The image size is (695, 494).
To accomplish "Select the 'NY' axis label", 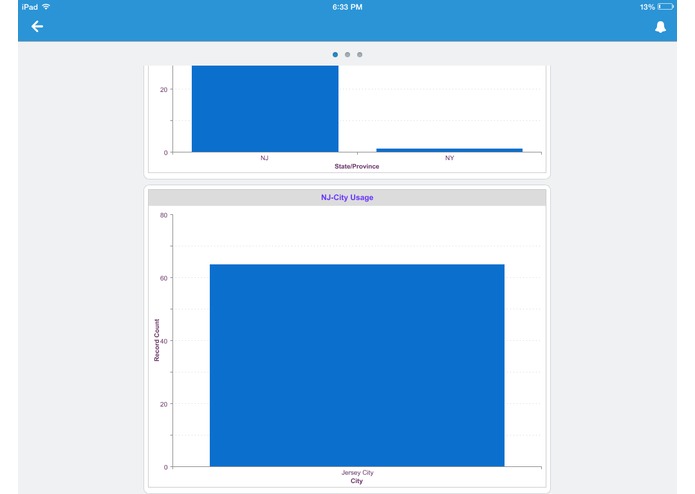I will click(449, 158).
